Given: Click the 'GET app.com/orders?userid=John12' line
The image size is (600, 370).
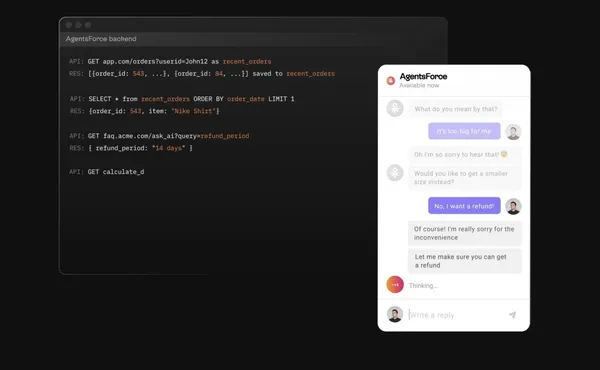Looking at the screenshot, I should [x=170, y=61].
